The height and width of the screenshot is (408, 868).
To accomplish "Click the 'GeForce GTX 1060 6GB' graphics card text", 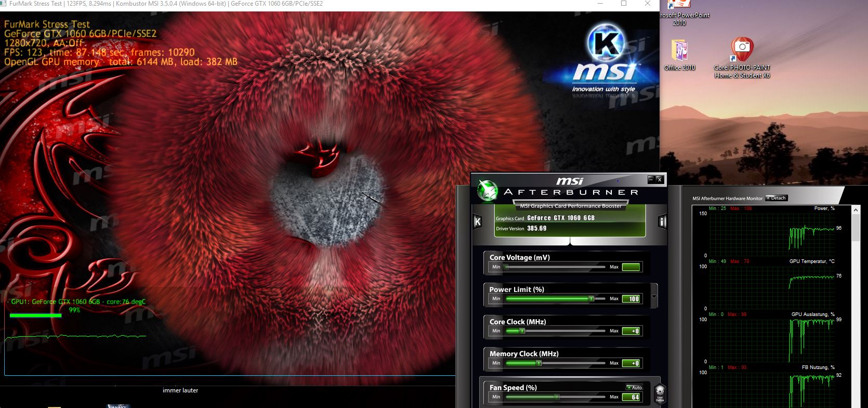I will click(561, 218).
